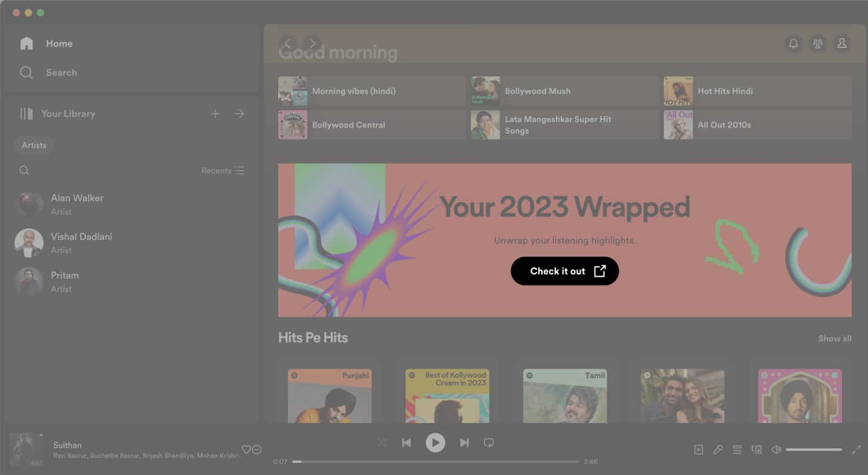This screenshot has width=868, height=475.
Task: Open Lata Mangeshkar Super Hit Songs
Action: point(564,125)
